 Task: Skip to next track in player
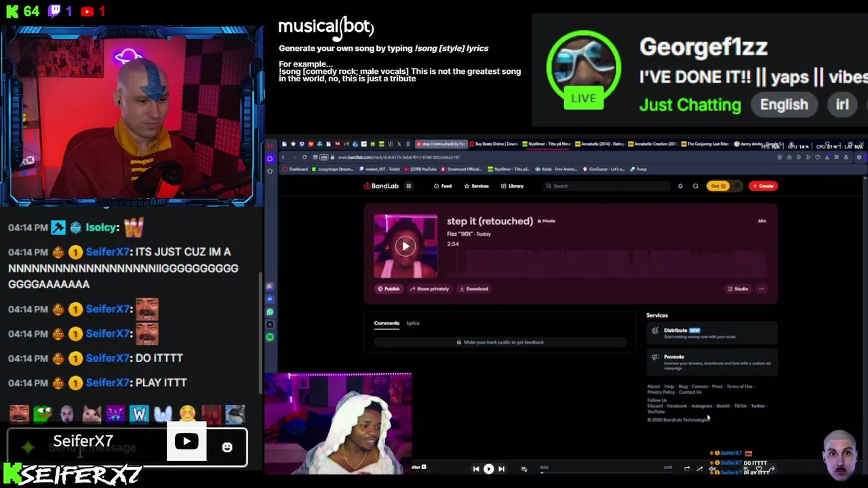pyautogui.click(x=501, y=469)
